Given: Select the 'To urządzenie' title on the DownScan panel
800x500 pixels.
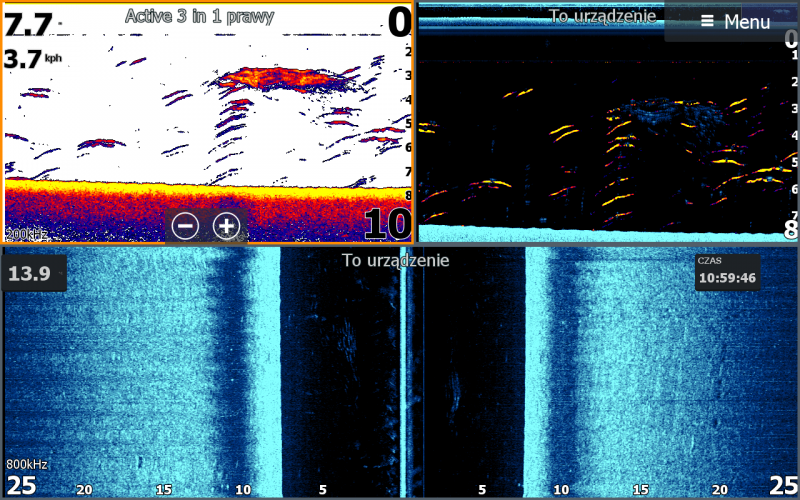Looking at the screenshot, I should coord(602,16).
